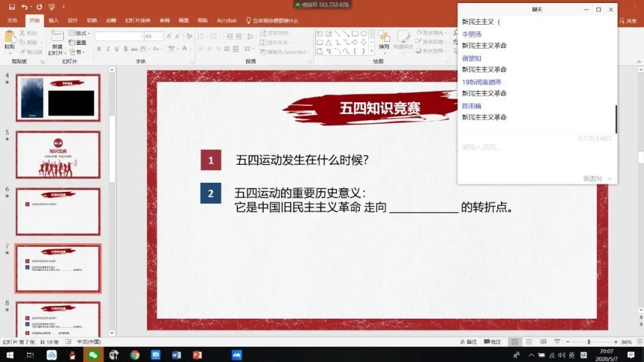Switch to reading view icon

pos(543,342)
